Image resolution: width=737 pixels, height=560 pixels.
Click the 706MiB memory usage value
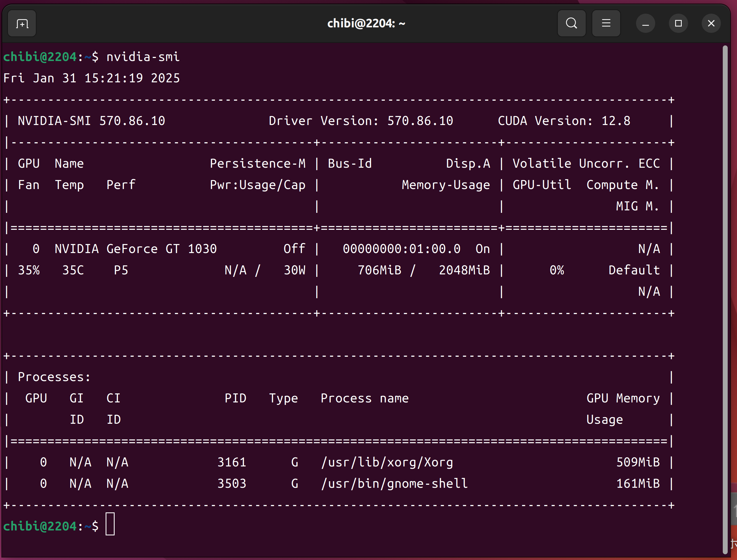379,270
